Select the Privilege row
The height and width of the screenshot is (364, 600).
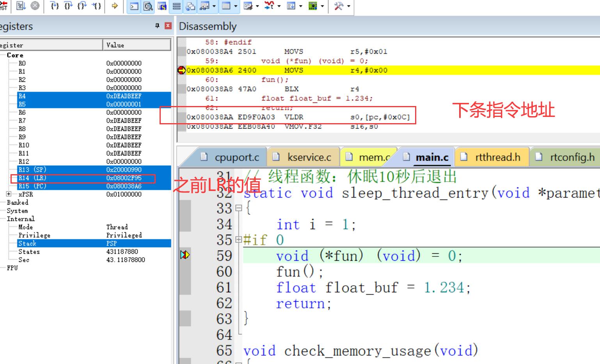click(x=94, y=235)
